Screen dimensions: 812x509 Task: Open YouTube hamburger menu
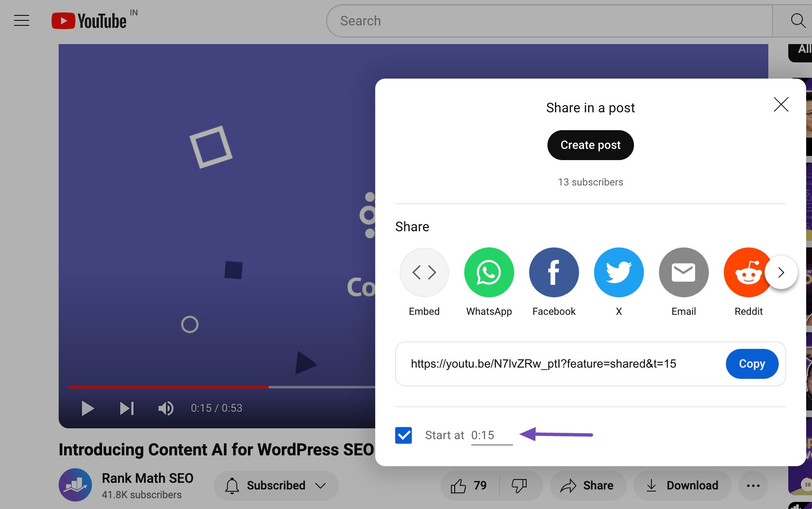click(22, 20)
